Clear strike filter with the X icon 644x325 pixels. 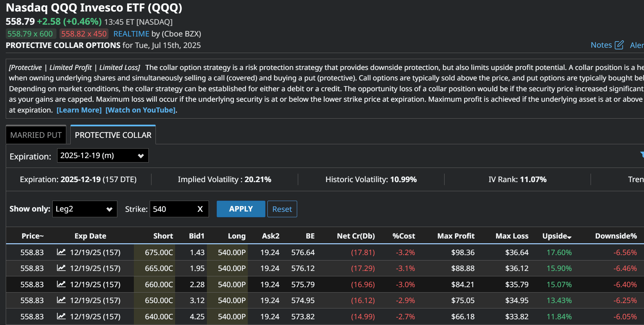click(x=200, y=209)
